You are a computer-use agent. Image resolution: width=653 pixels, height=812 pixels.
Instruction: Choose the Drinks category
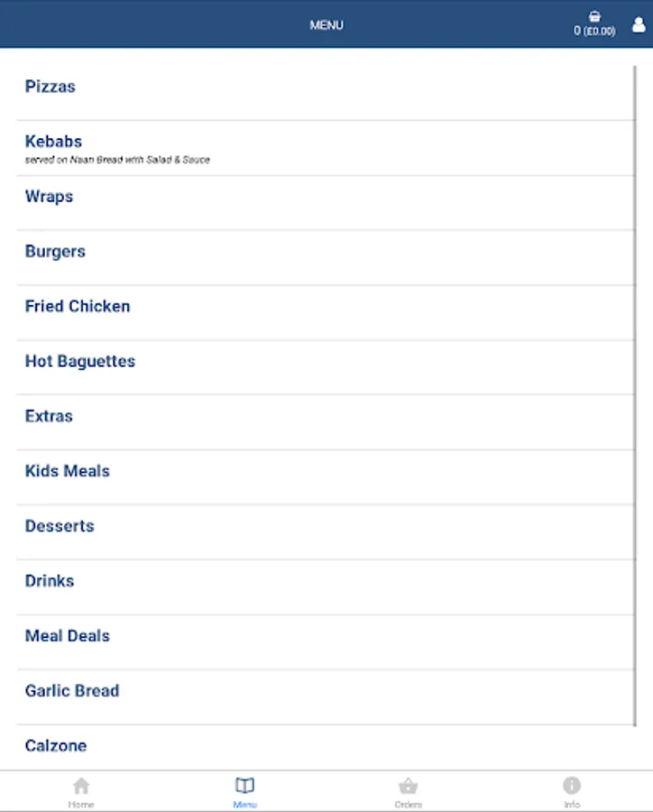tap(326, 587)
